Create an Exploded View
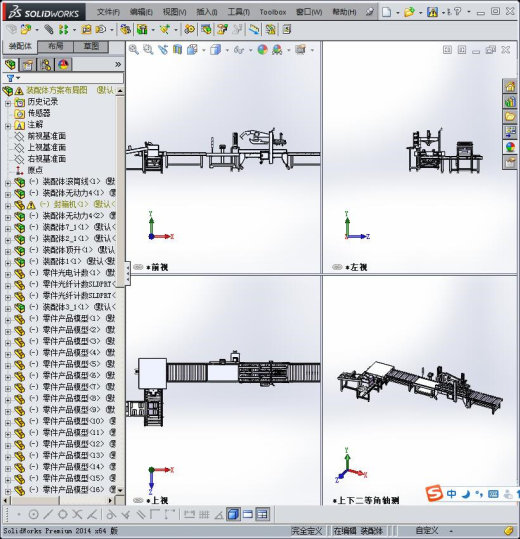 point(222,30)
